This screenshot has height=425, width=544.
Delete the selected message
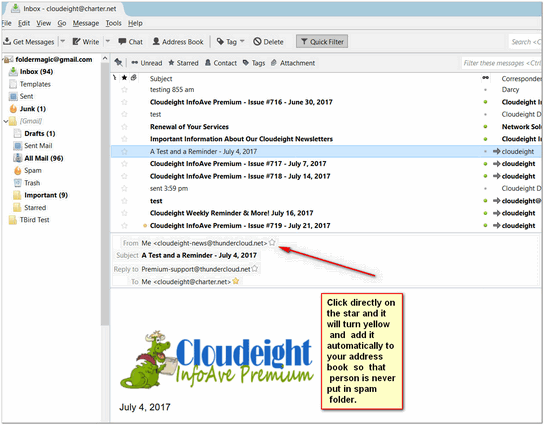[268, 42]
